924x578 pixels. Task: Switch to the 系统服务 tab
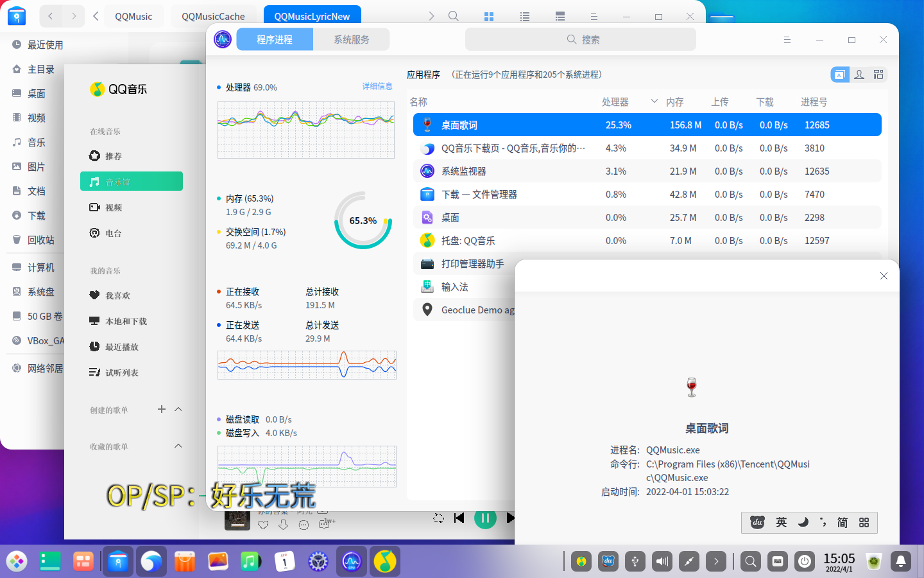[x=351, y=39]
